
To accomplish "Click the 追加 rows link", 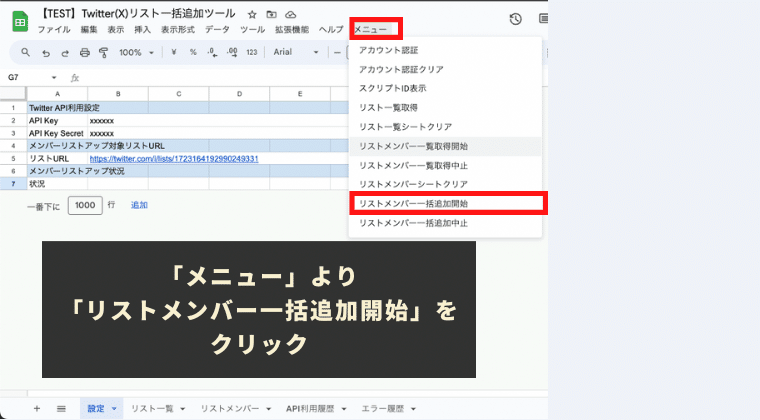I will point(139,205).
